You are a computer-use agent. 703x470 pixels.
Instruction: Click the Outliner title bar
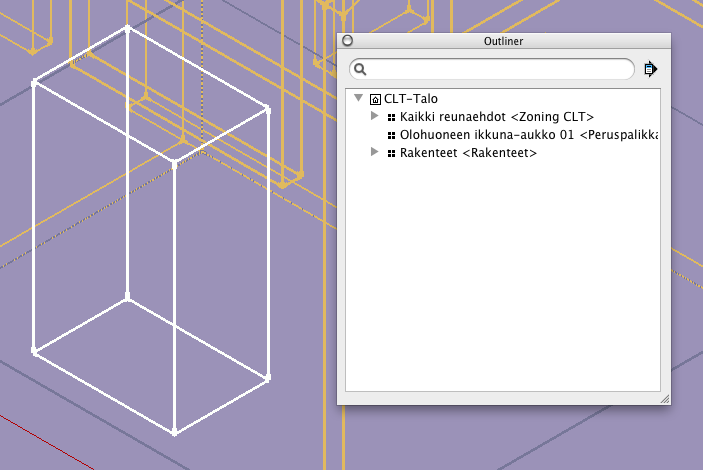tap(504, 41)
